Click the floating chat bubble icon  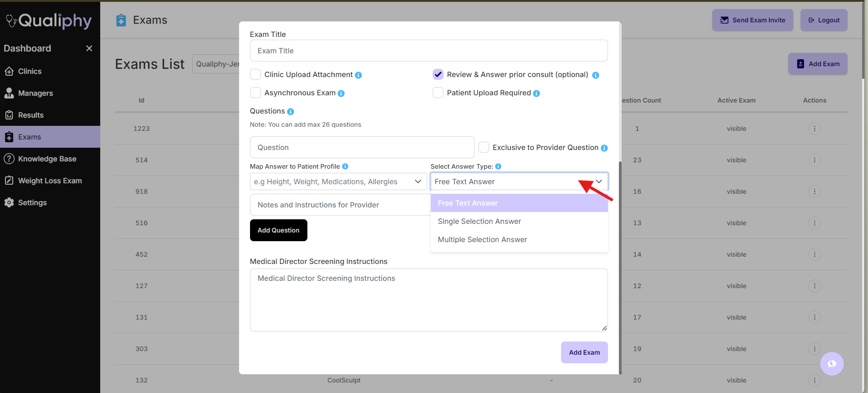pyautogui.click(x=832, y=363)
